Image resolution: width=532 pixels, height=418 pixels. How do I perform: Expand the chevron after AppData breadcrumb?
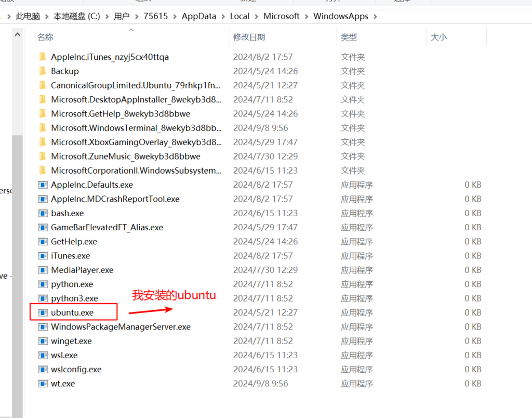[x=223, y=17]
